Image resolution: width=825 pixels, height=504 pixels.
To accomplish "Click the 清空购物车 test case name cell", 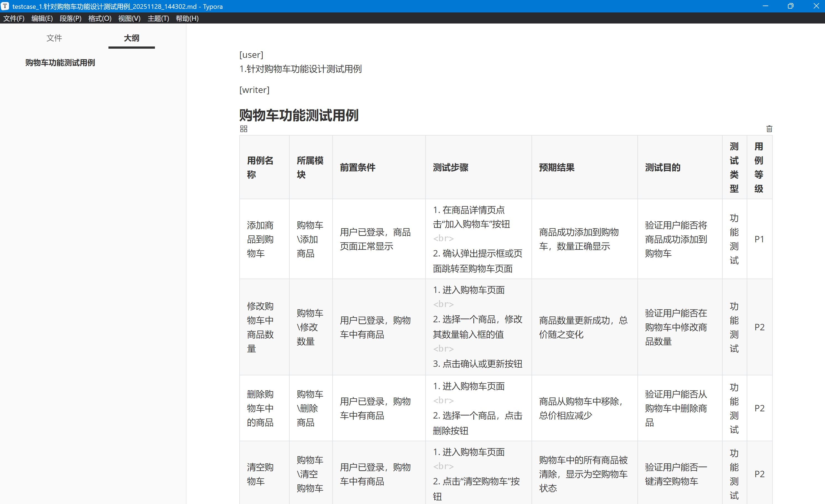I will pos(260,474).
